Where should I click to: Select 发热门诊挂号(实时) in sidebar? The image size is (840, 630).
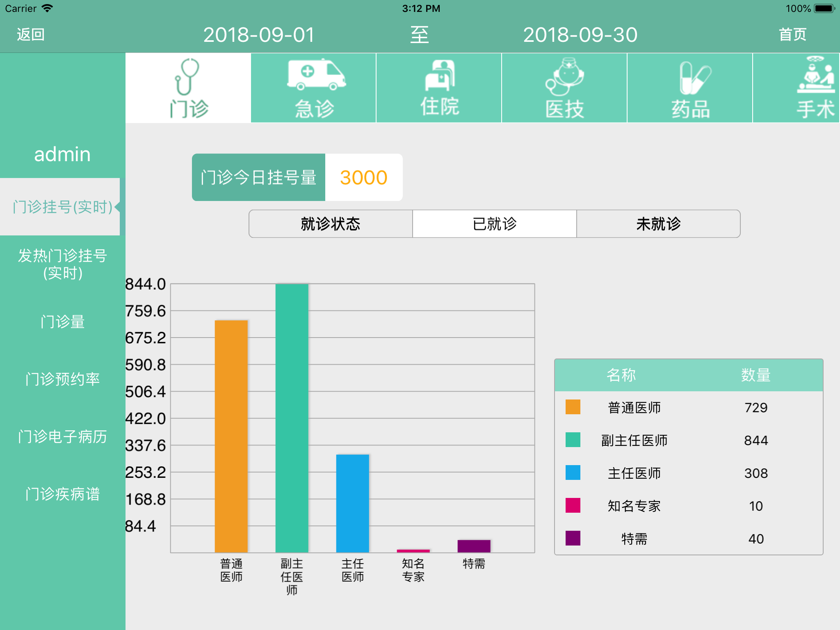pos(62,264)
